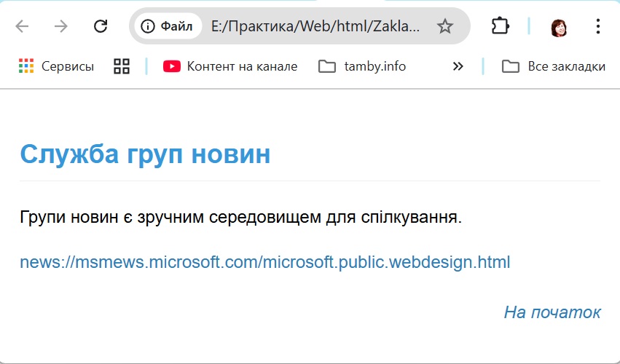Click the address bar URL

point(315,27)
